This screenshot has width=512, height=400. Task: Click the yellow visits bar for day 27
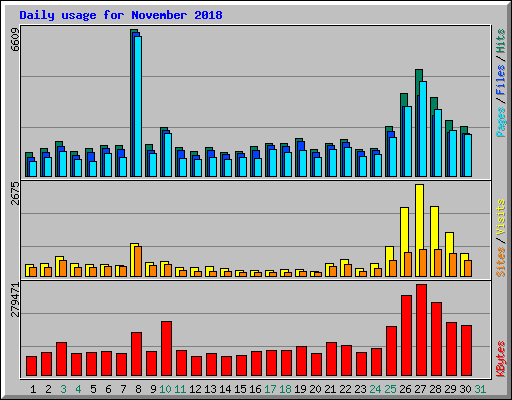419,230
